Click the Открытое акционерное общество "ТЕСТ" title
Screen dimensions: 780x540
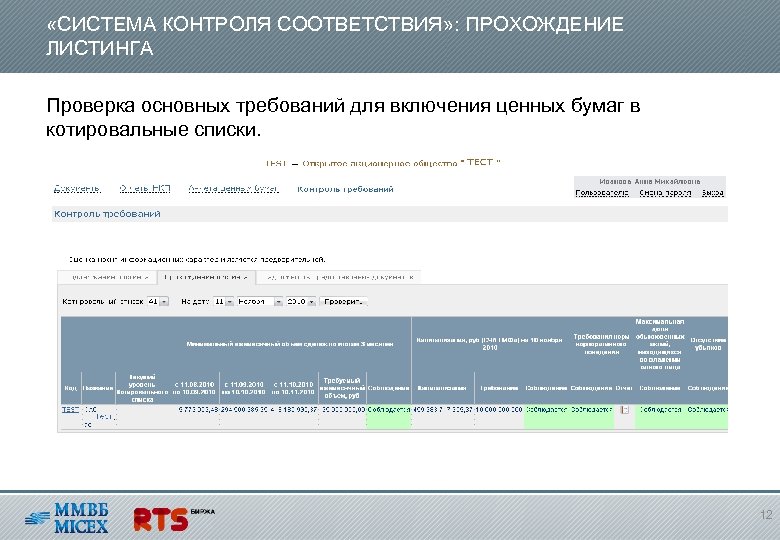(401, 163)
